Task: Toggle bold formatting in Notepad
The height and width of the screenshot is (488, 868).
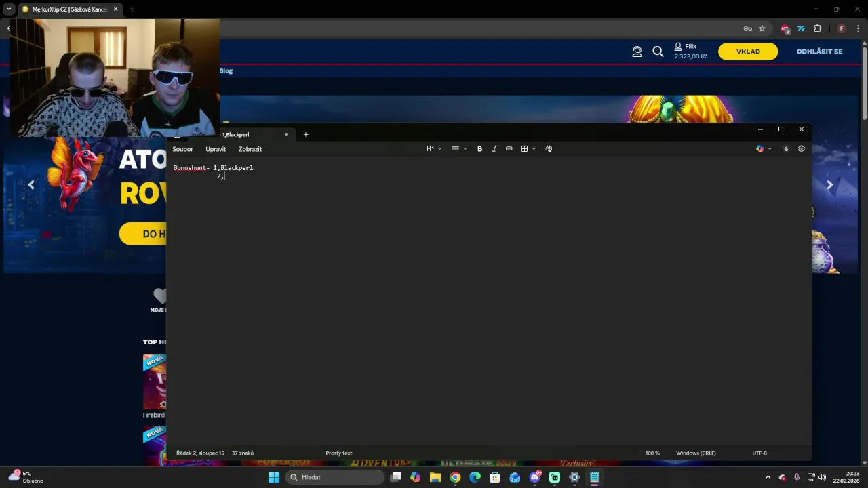Action: [x=479, y=148]
